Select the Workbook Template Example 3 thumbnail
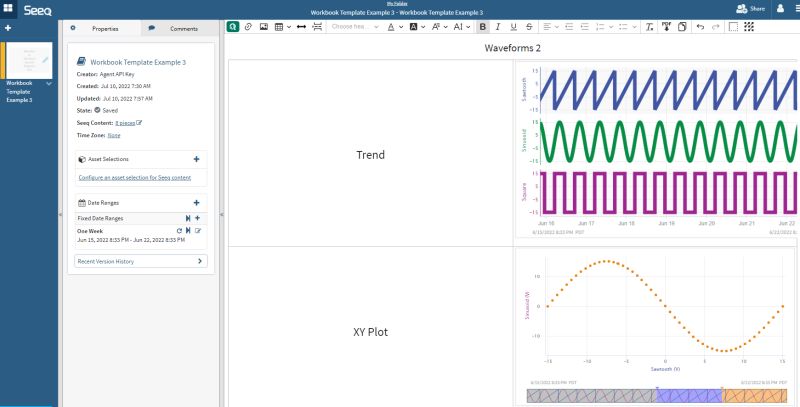Image resolution: width=800 pixels, height=407 pixels. point(29,61)
